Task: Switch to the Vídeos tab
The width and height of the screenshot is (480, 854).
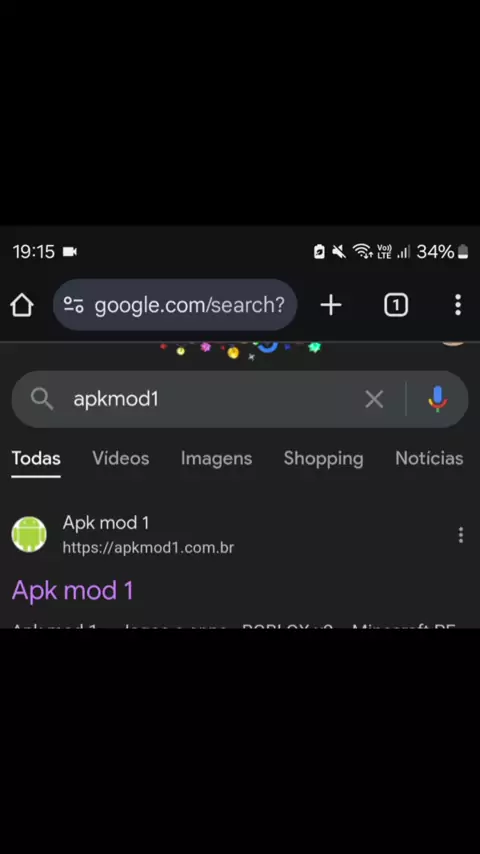Action: coord(120,459)
